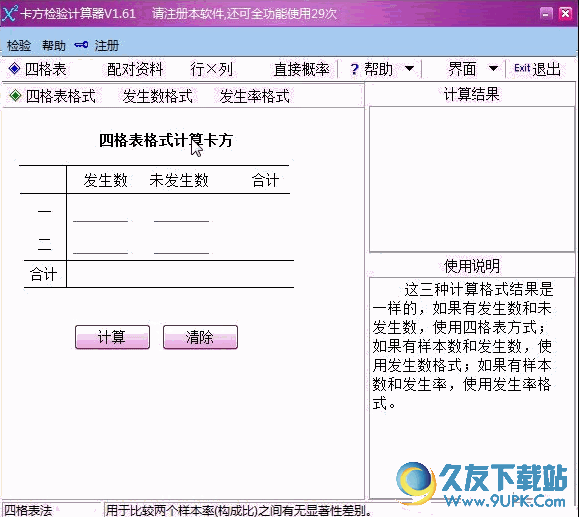Switch to 行×列 mode
579x517 pixels.
pyautogui.click(x=211, y=69)
